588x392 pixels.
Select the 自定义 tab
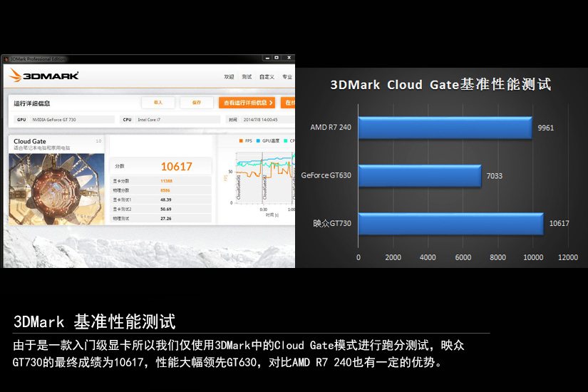coord(267,76)
